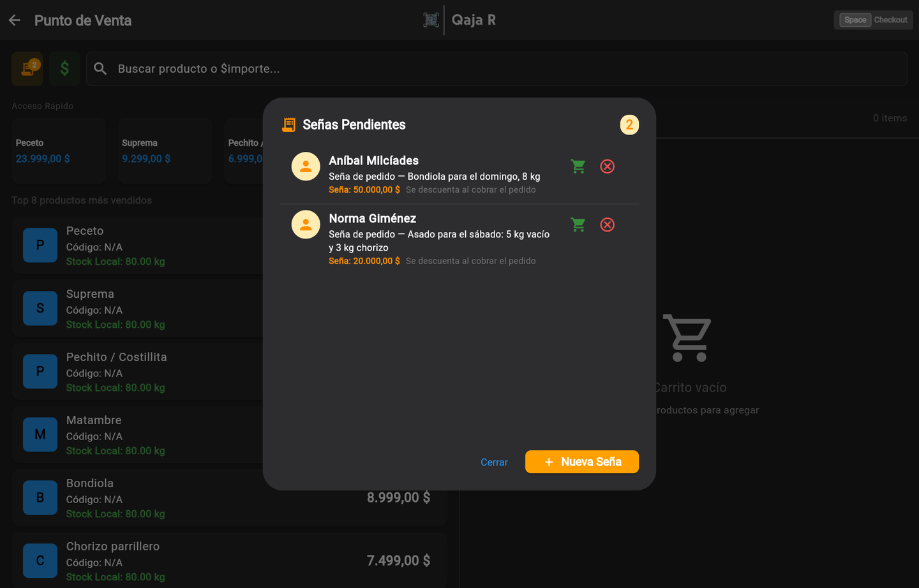Click the Acceso Rápido label

click(42, 106)
